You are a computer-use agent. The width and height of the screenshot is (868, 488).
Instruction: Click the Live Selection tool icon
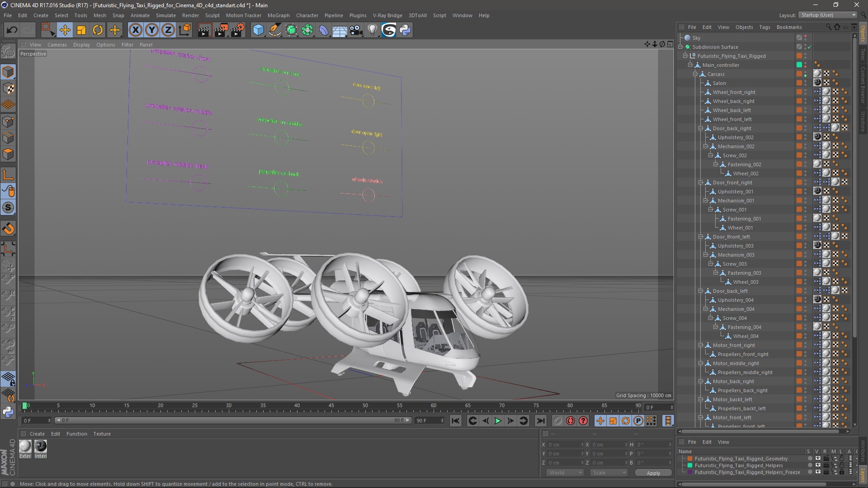point(48,30)
